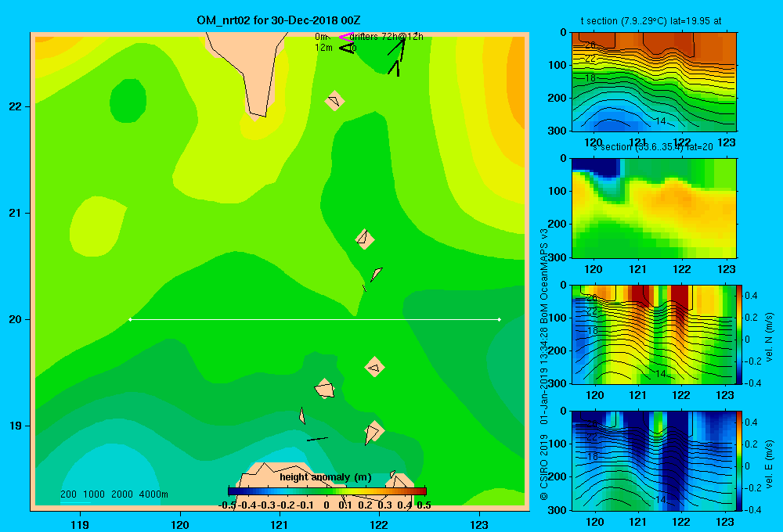Click the magenta 0m drifter arrow legend icon
Image resolution: width=783 pixels, height=532 pixels.
coord(345,37)
